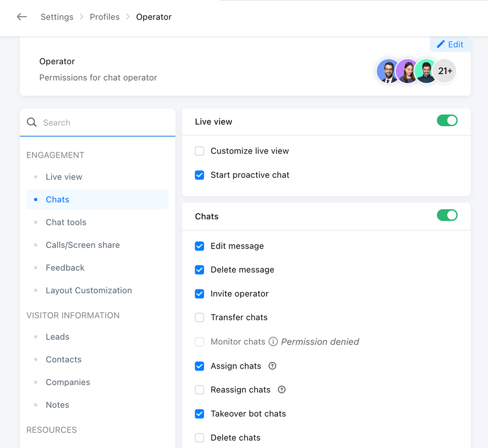Disable the Live view toggle
The height and width of the screenshot is (448, 488).
pyautogui.click(x=447, y=121)
